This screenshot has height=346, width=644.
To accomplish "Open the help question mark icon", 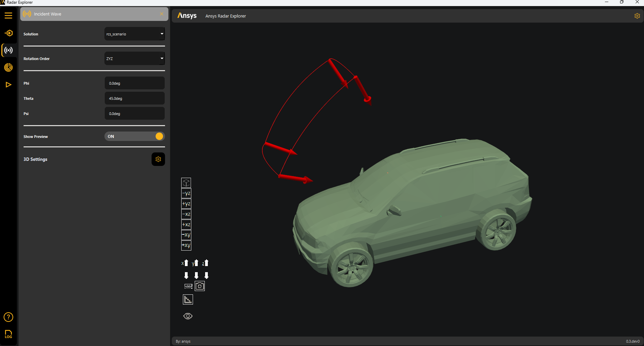I will [8, 317].
